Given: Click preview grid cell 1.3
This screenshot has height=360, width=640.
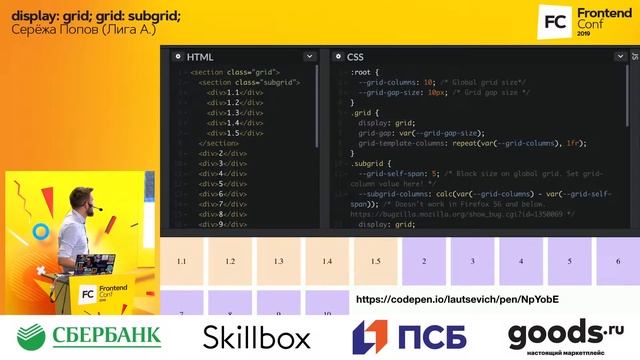Looking at the screenshot, I should (x=278, y=261).
